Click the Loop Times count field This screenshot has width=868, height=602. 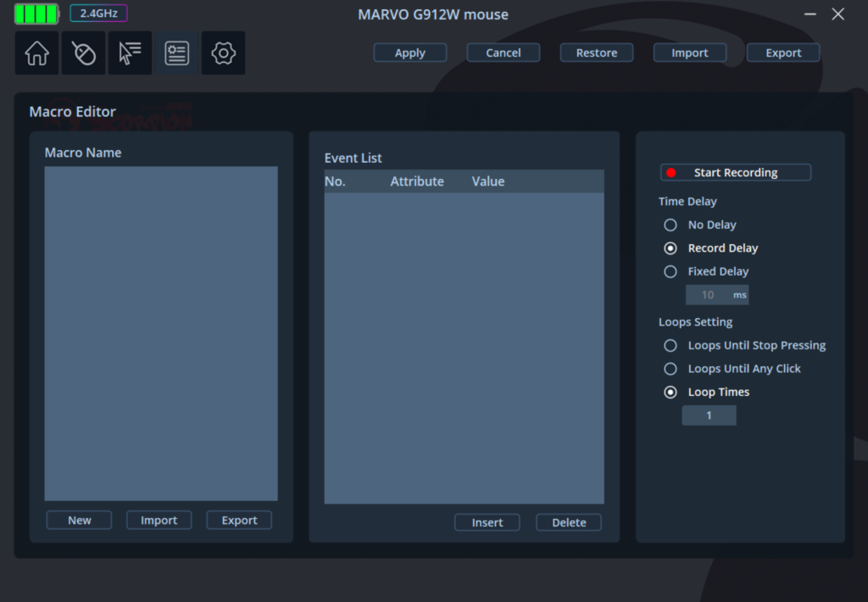click(709, 415)
